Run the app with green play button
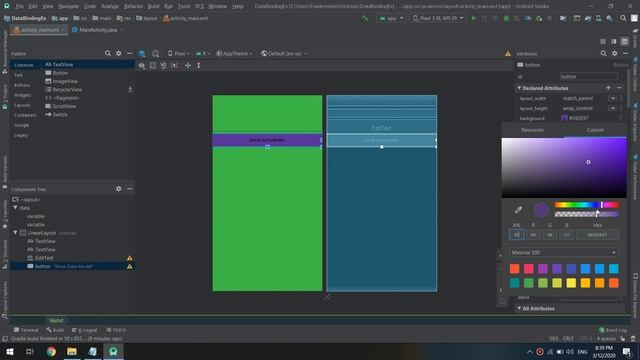The width and height of the screenshot is (640, 360). point(473,18)
